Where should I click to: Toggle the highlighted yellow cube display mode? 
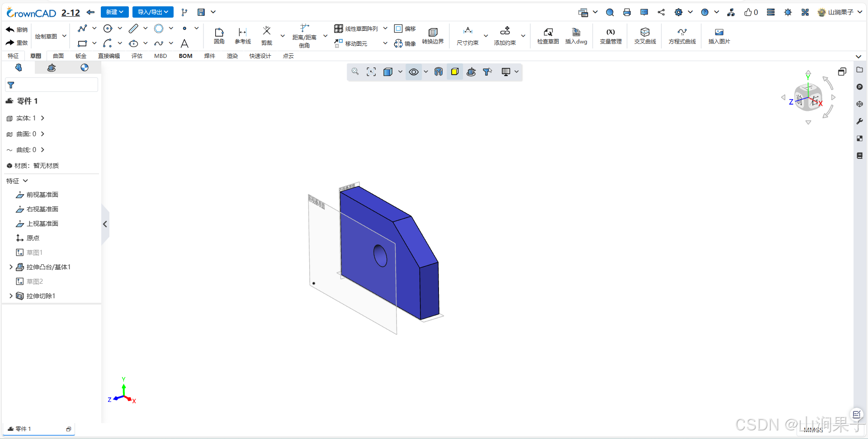[x=455, y=72]
